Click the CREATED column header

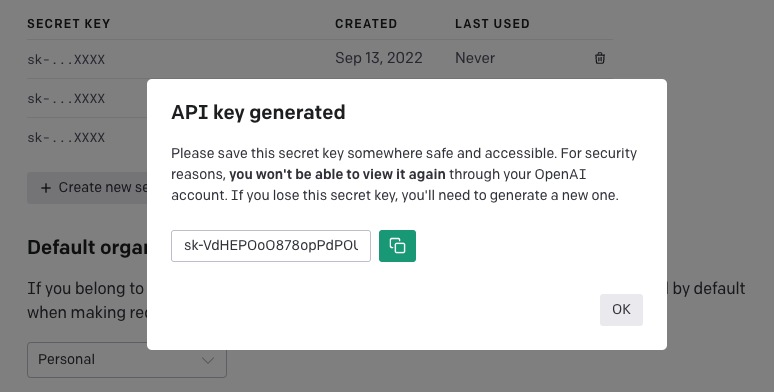pos(366,24)
